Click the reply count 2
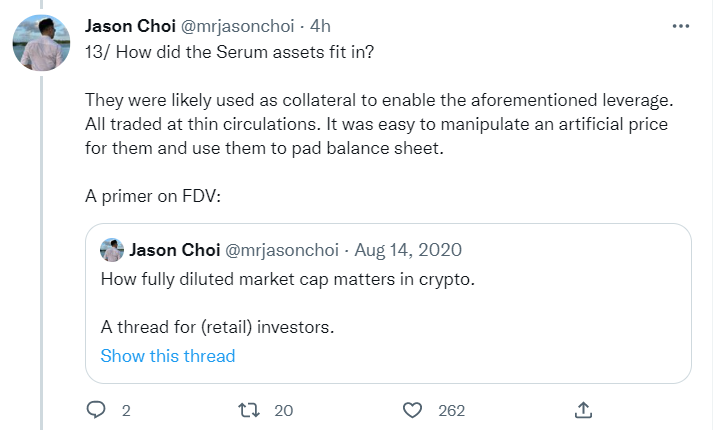The width and height of the screenshot is (724, 430). click(x=126, y=410)
